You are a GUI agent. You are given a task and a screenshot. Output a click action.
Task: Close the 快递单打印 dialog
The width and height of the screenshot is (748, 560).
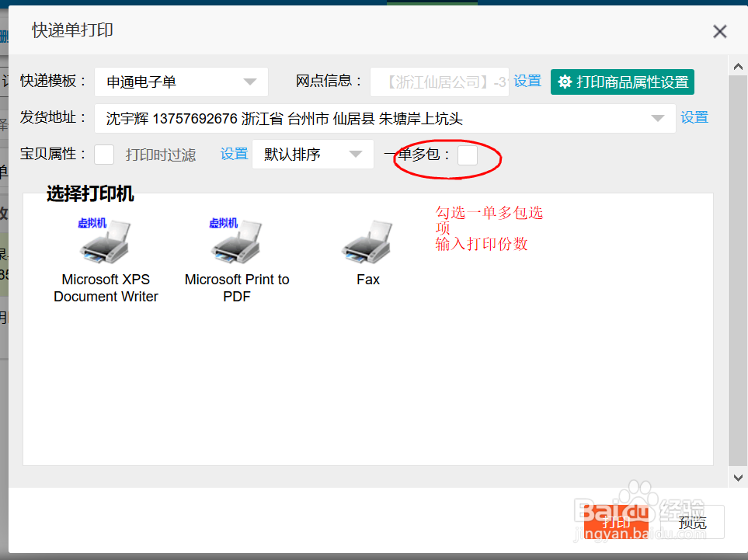pyautogui.click(x=720, y=32)
